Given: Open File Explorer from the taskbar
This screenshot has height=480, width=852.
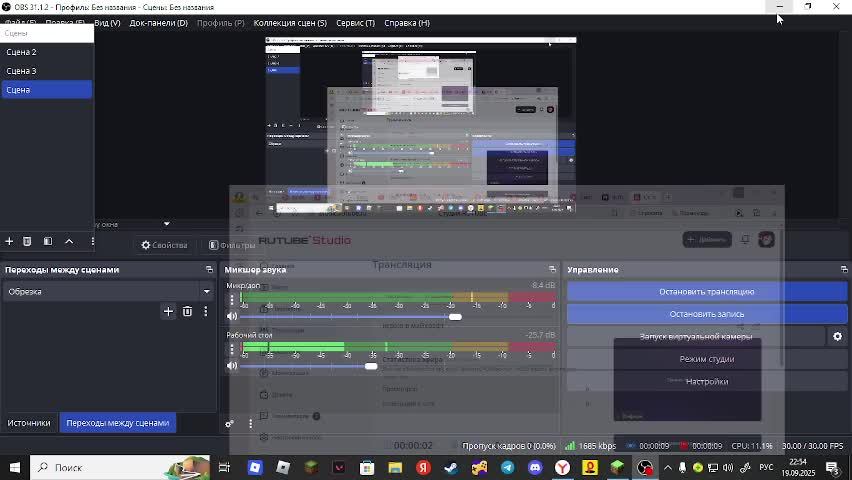Looking at the screenshot, I should (395, 467).
